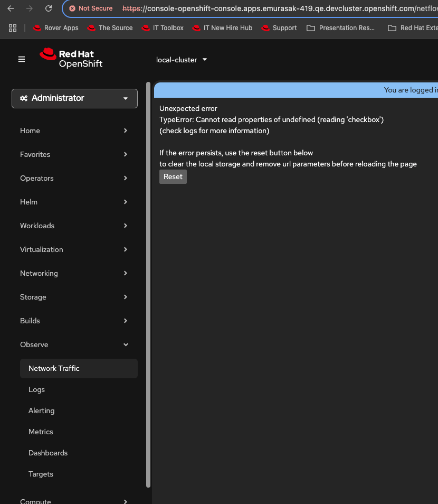Open Alerting under Observe
Screen dimensions: 438x504
coord(41,410)
